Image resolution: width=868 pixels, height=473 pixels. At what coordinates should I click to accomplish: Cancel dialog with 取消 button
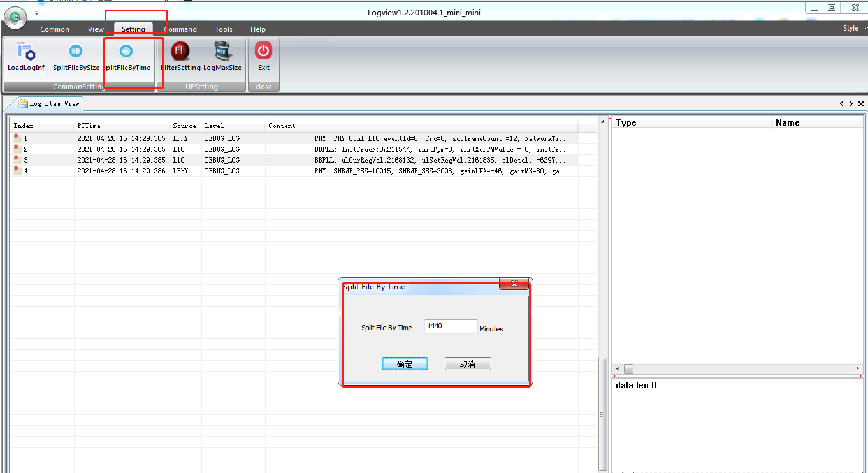pos(468,364)
